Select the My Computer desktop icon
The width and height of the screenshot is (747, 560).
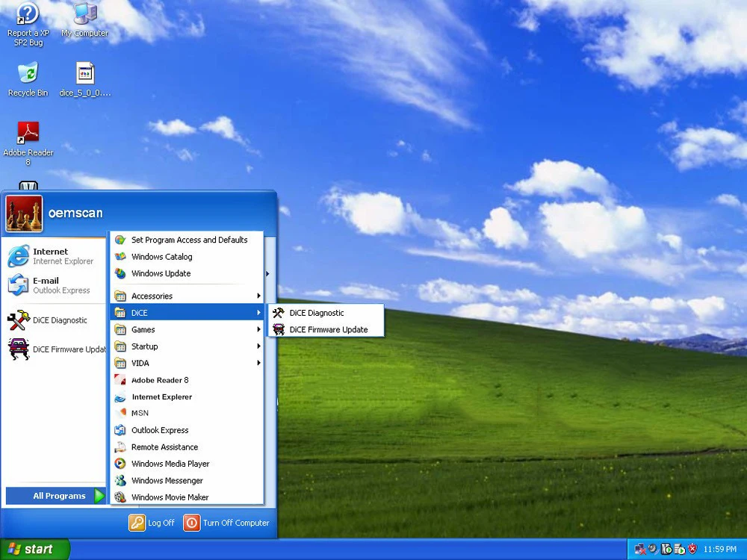pos(85,20)
